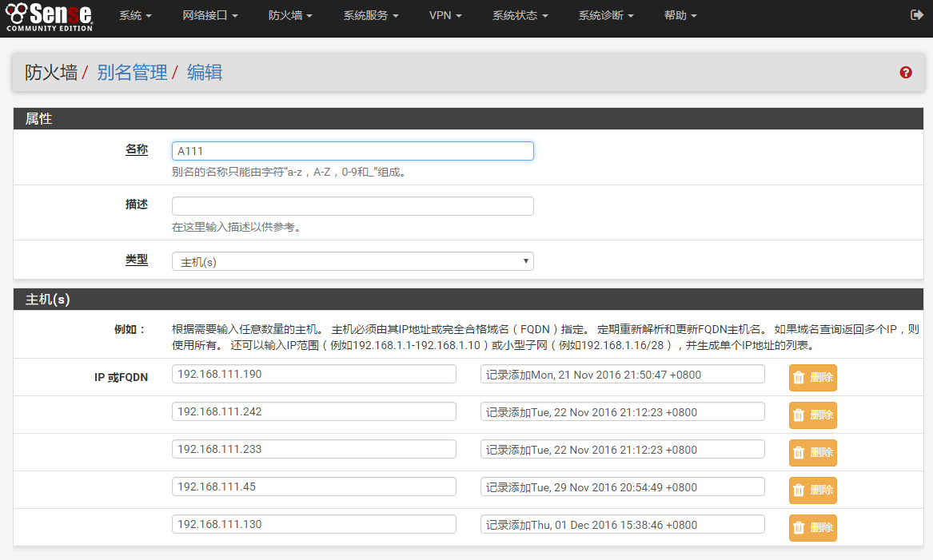Delete the 192.168.111.130 host entry
Image resolution: width=933 pixels, height=560 pixels.
click(x=812, y=528)
